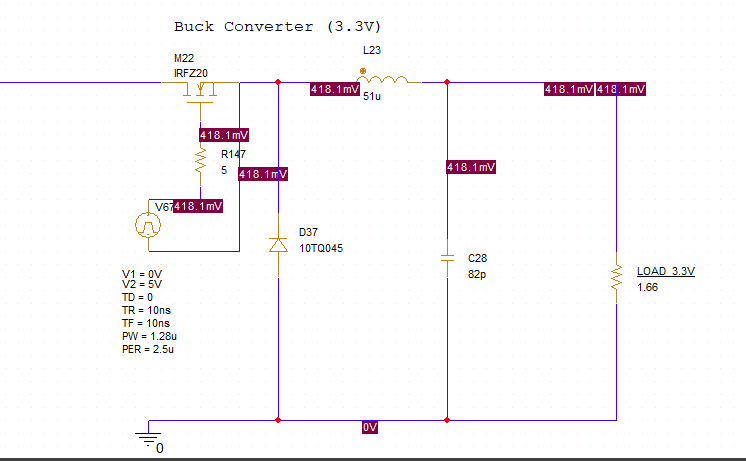Image resolution: width=746 pixels, height=461 pixels.
Task: Click the LOAD_3.3V resistor symbol
Action: 617,277
